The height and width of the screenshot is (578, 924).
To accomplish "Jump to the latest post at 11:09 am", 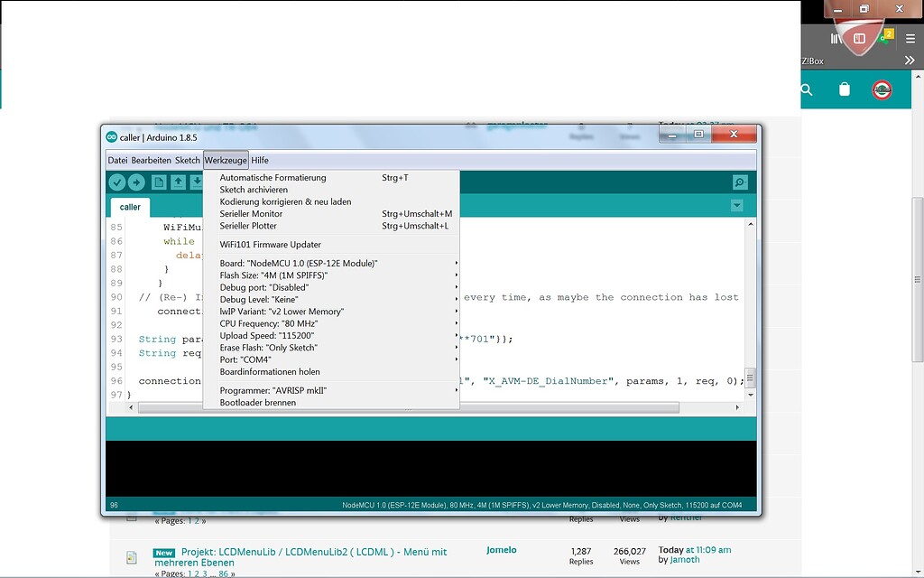I will [708, 550].
